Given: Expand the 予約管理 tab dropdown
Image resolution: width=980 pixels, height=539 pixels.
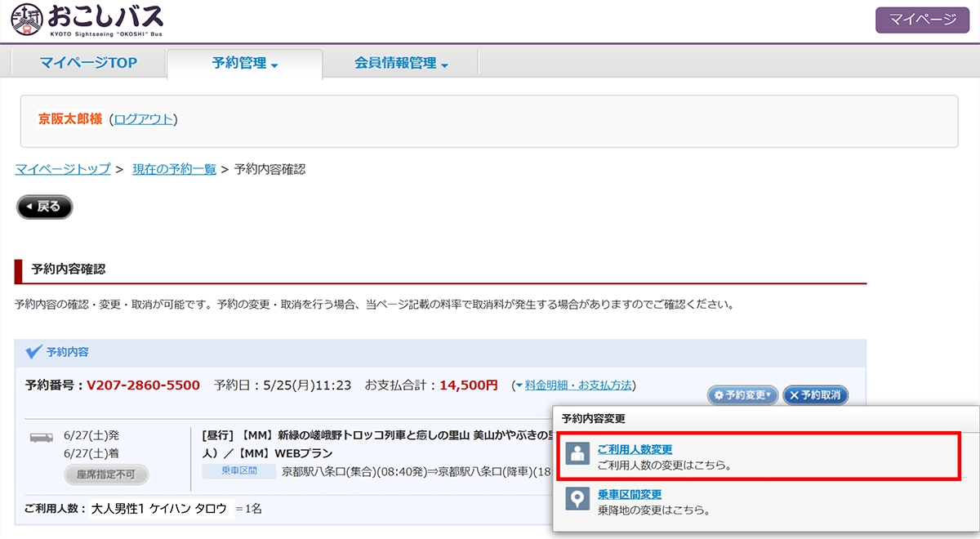Looking at the screenshot, I should pos(245,64).
